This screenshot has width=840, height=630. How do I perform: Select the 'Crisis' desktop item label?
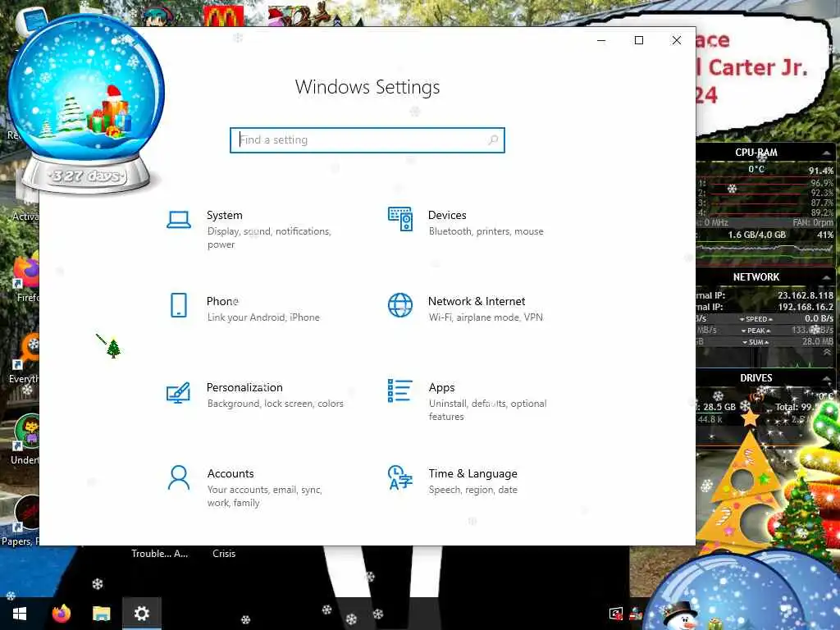tap(224, 554)
